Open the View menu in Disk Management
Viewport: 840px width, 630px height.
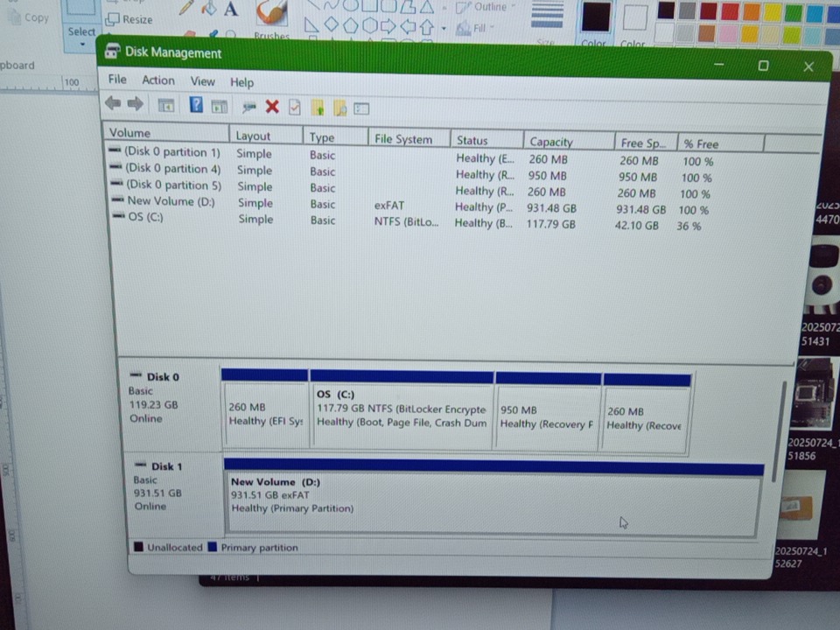tap(202, 81)
